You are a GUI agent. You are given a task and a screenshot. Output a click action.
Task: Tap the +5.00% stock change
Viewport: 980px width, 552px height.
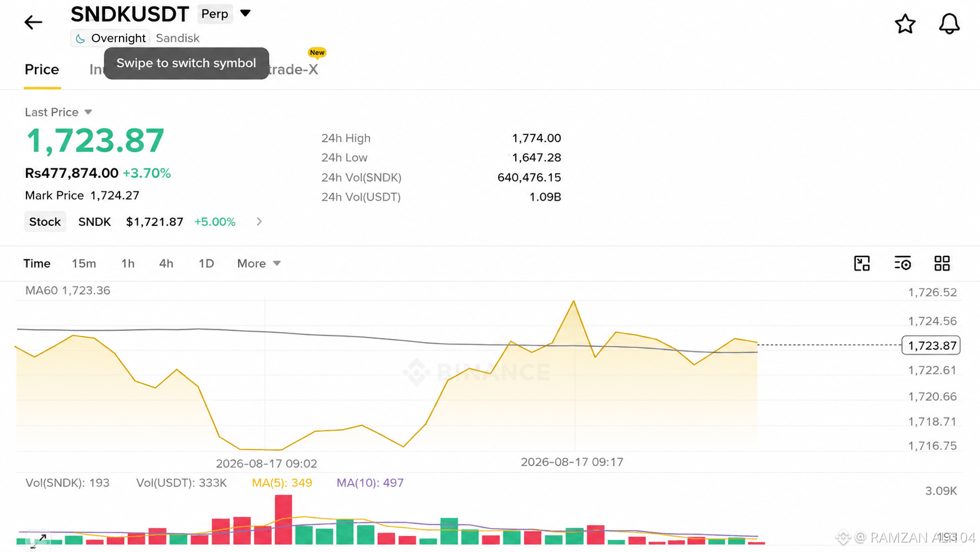tap(215, 222)
